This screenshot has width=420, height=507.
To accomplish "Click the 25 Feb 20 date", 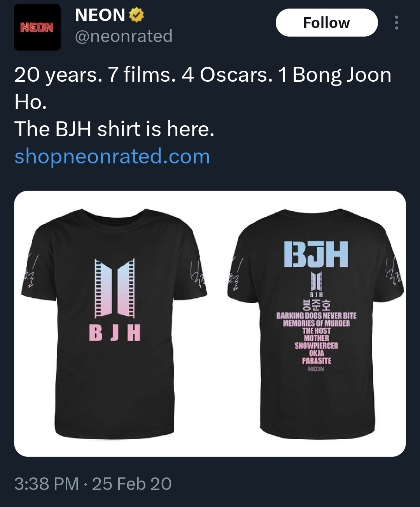I will 132,484.
